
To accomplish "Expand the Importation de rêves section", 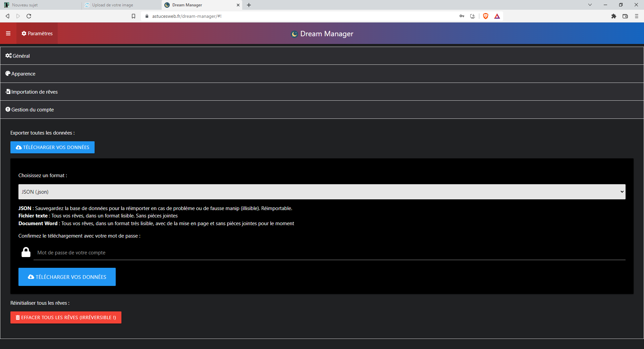I will [x=322, y=92].
